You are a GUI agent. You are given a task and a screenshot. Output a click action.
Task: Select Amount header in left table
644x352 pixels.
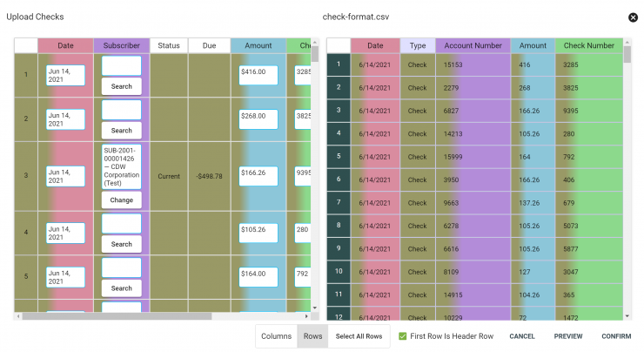click(258, 45)
